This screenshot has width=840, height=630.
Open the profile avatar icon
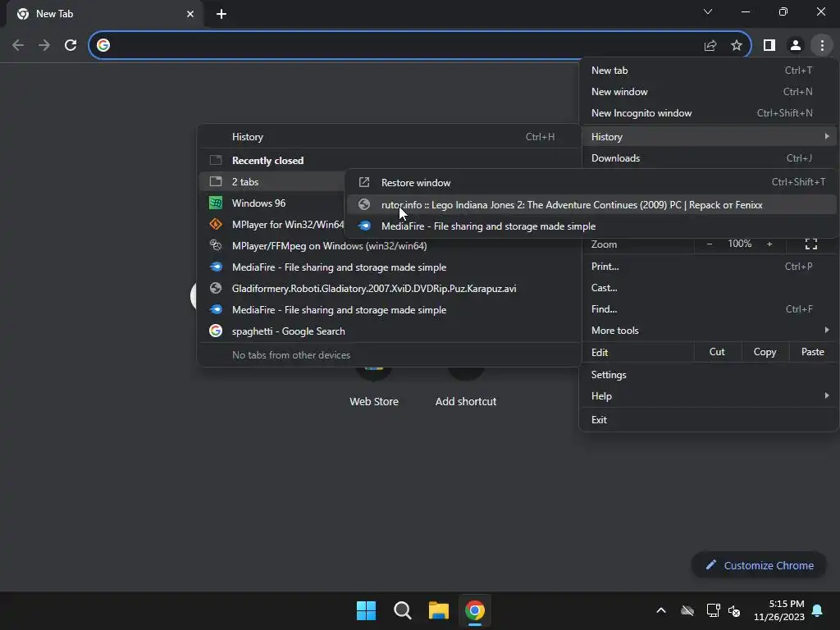[x=796, y=45]
